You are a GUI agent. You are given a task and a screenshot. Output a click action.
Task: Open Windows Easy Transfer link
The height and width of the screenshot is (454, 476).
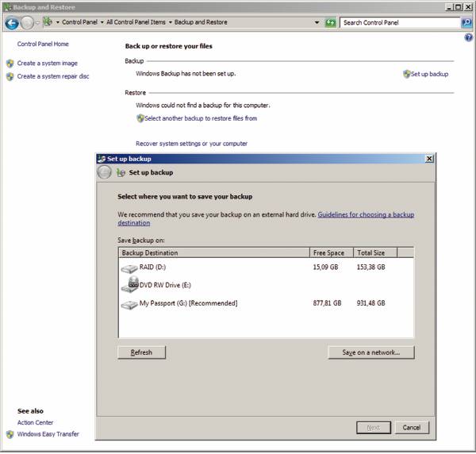(x=48, y=434)
